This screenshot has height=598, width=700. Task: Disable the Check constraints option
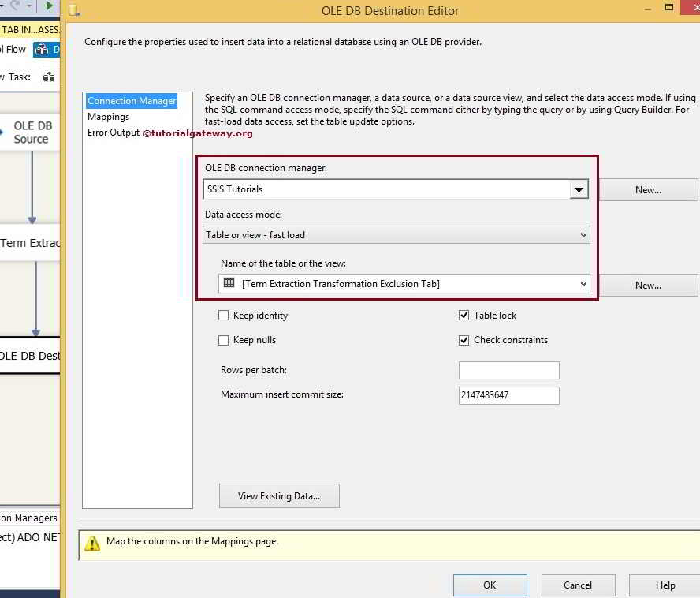point(464,340)
